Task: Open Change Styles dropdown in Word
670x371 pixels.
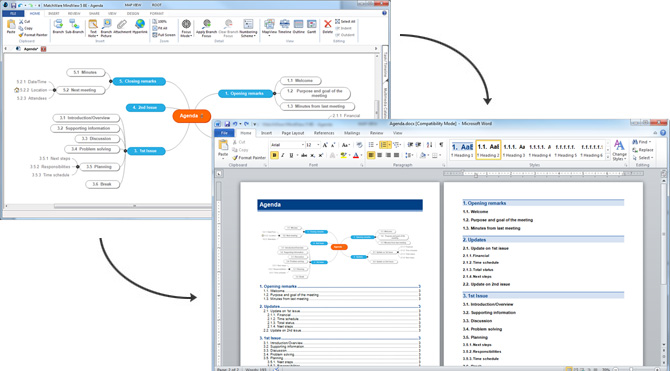Action: 619,150
